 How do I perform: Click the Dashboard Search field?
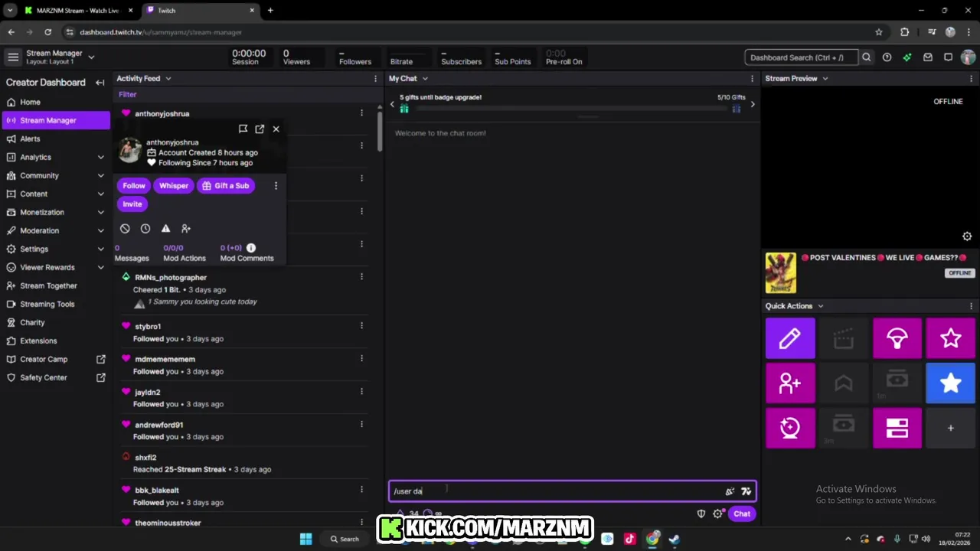click(801, 57)
